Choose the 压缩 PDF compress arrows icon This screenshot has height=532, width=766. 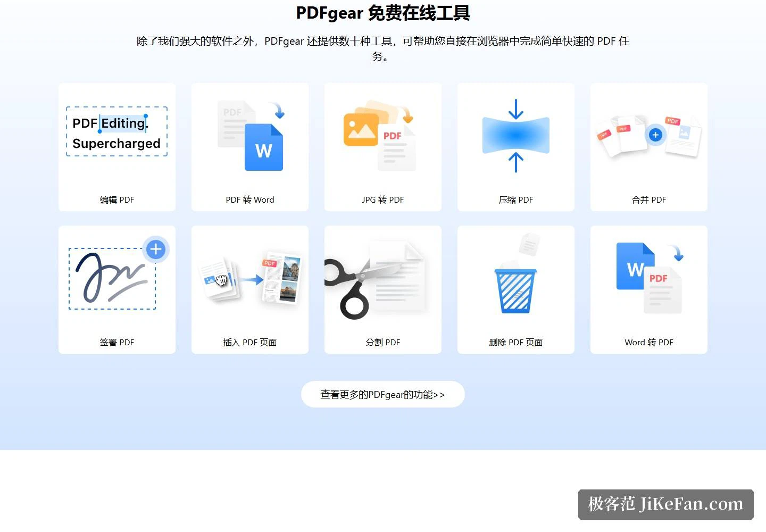point(516,136)
